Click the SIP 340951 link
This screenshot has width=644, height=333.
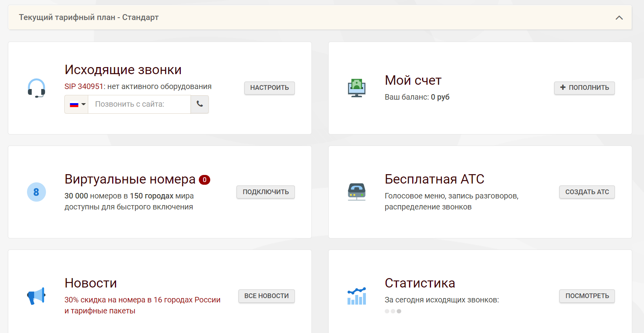point(84,87)
